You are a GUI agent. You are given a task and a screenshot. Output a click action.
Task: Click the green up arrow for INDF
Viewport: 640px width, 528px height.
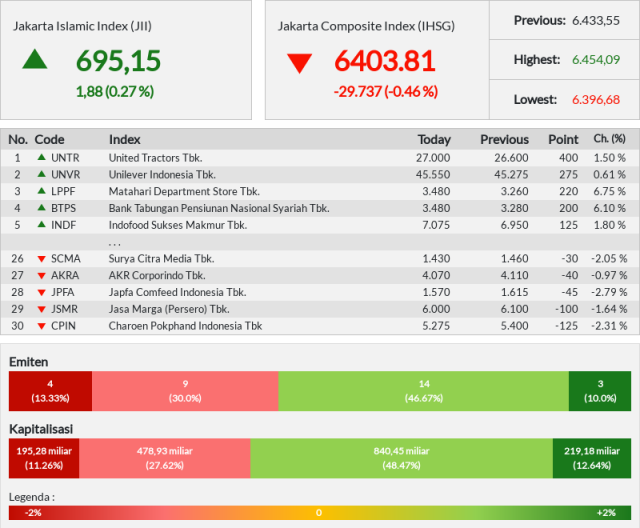(x=41, y=224)
